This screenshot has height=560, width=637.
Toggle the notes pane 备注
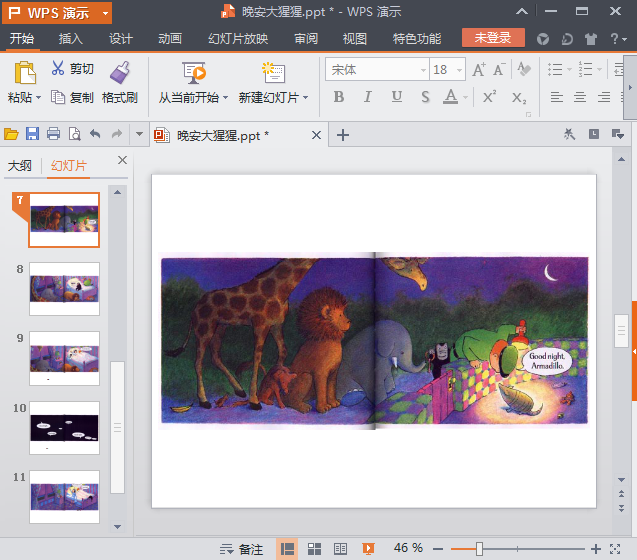(242, 549)
